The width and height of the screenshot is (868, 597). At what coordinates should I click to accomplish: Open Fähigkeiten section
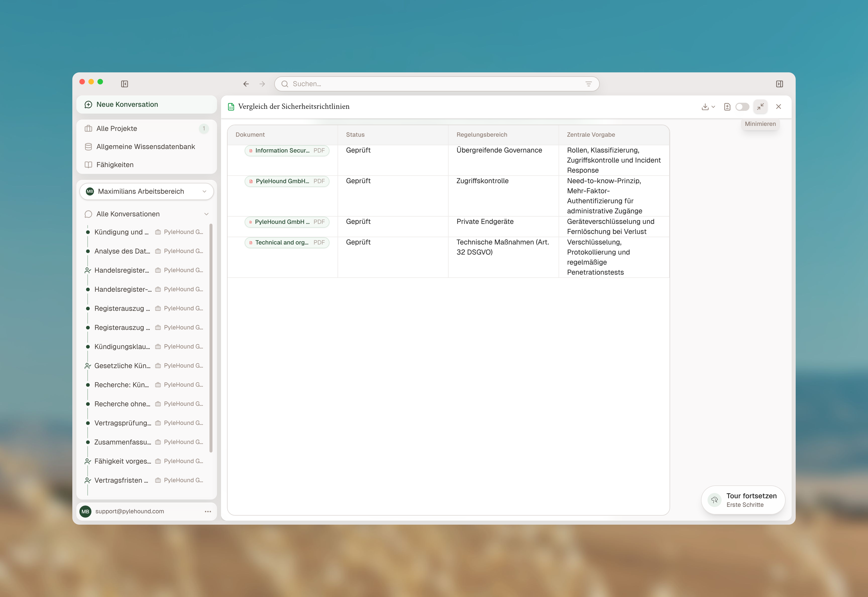pyautogui.click(x=146, y=165)
